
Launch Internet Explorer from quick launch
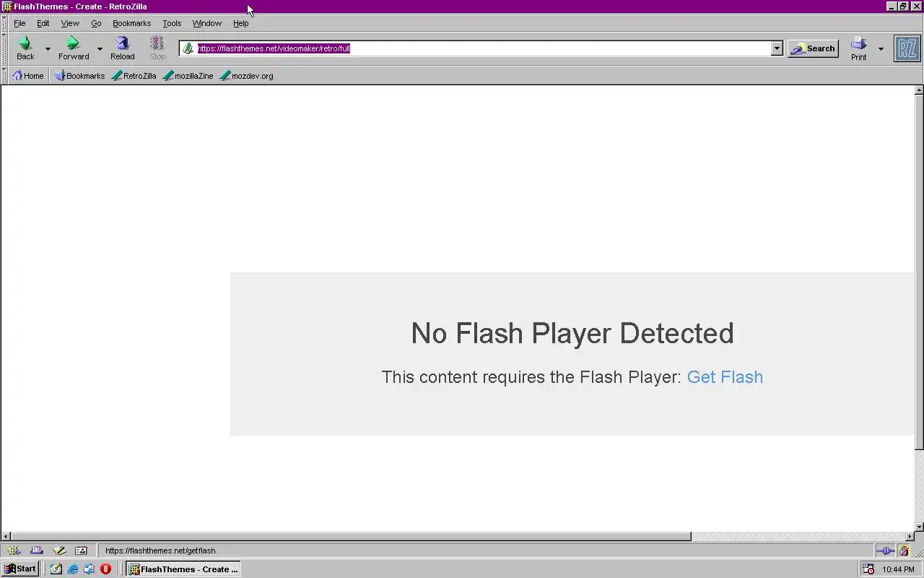(x=73, y=569)
